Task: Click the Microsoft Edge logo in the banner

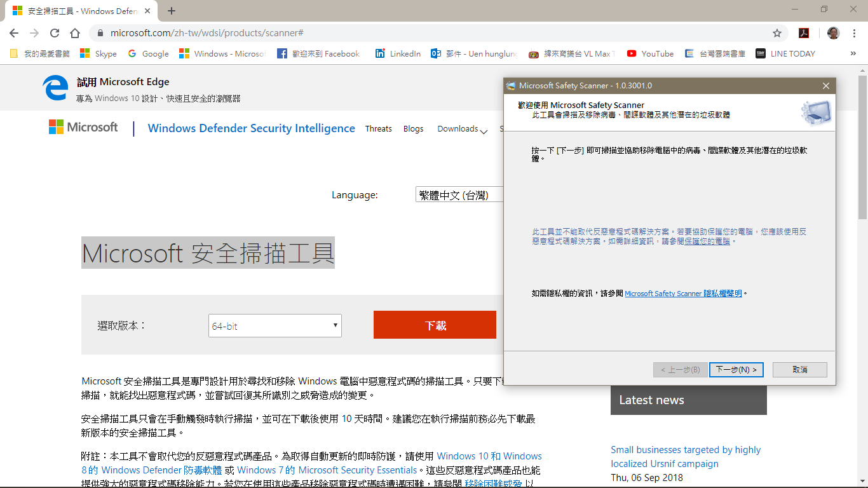Action: coord(55,87)
